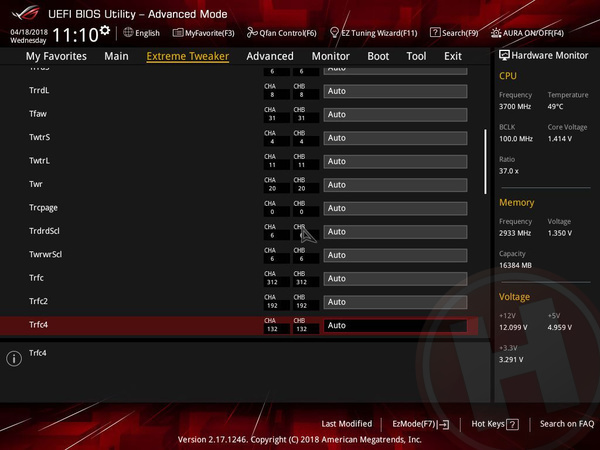The width and height of the screenshot is (600, 450).
Task: Click the settings list scrollbar thumb
Action: (x=485, y=161)
